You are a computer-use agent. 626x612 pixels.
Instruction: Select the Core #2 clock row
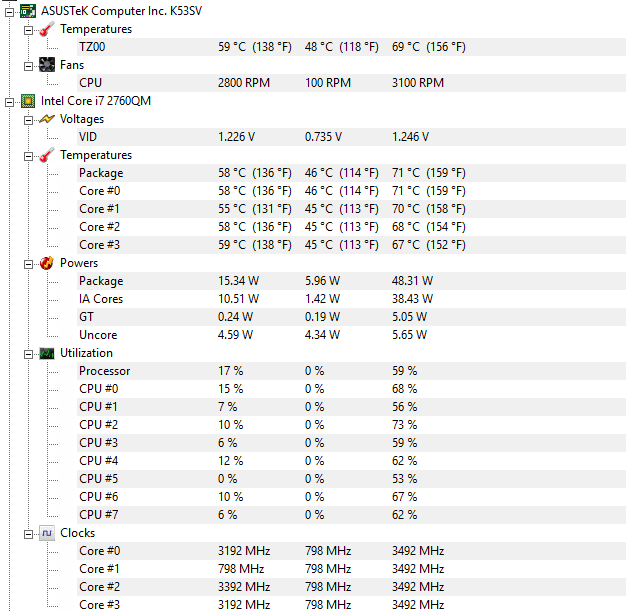pyautogui.click(x=352, y=587)
